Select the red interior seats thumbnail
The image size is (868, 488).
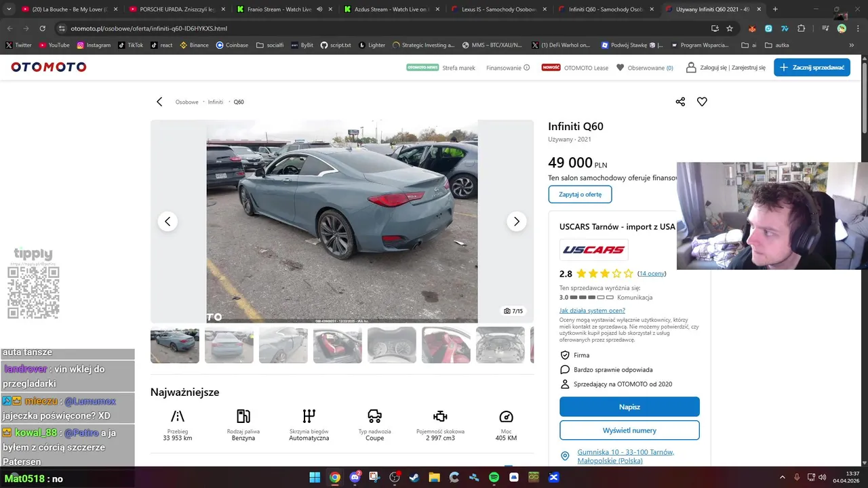[446, 345]
